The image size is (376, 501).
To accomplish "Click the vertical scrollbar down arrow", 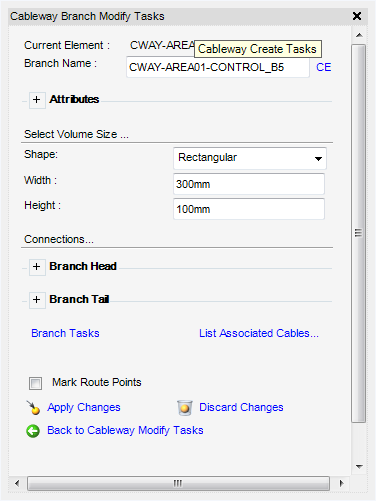I will (x=359, y=467).
